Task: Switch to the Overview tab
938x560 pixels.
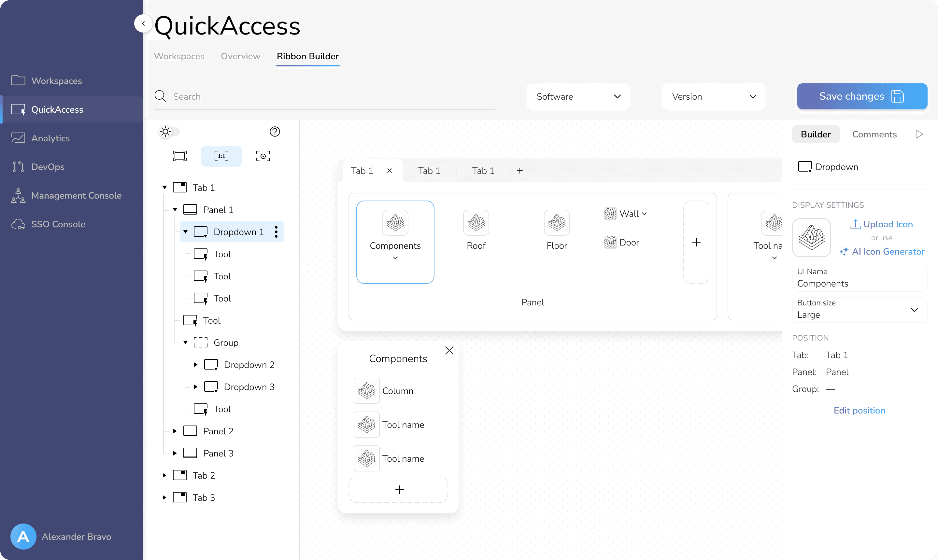Action: (x=240, y=56)
